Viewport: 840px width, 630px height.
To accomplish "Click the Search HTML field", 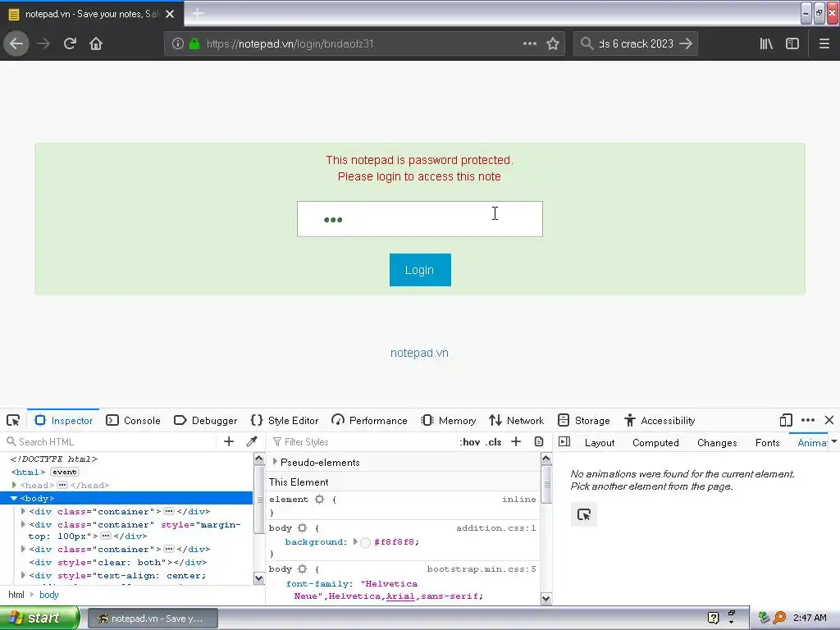I will (110, 441).
